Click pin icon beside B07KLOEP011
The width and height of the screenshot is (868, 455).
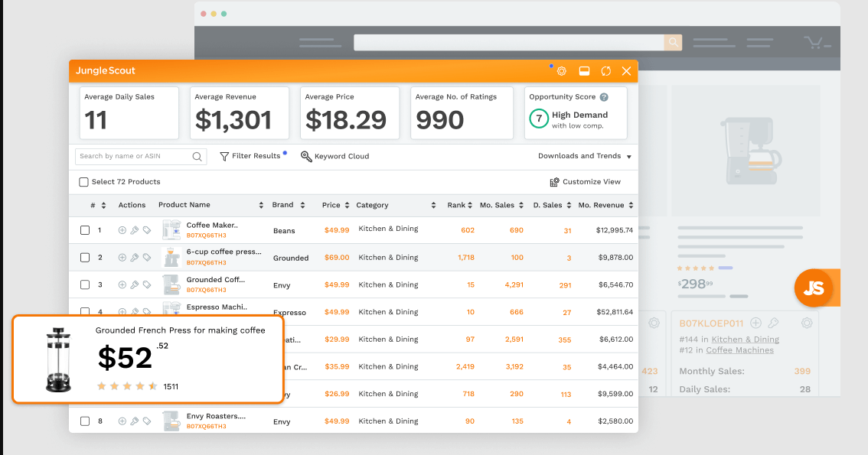[x=773, y=323]
